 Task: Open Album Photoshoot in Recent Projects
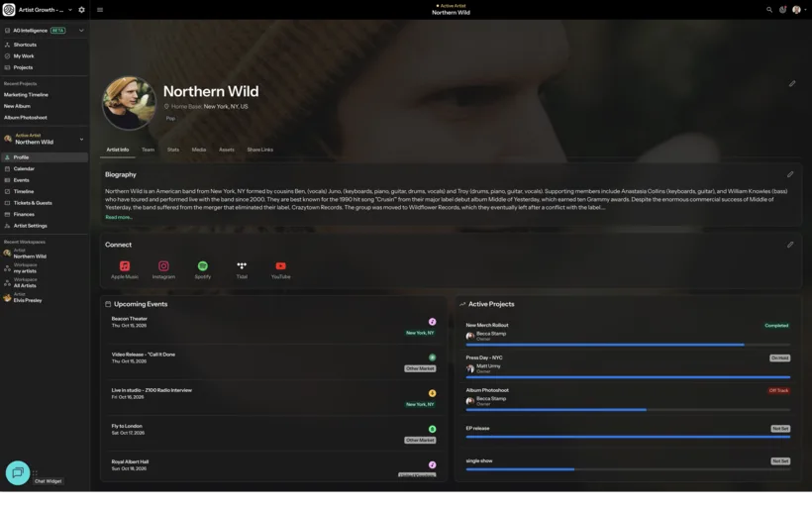point(26,118)
